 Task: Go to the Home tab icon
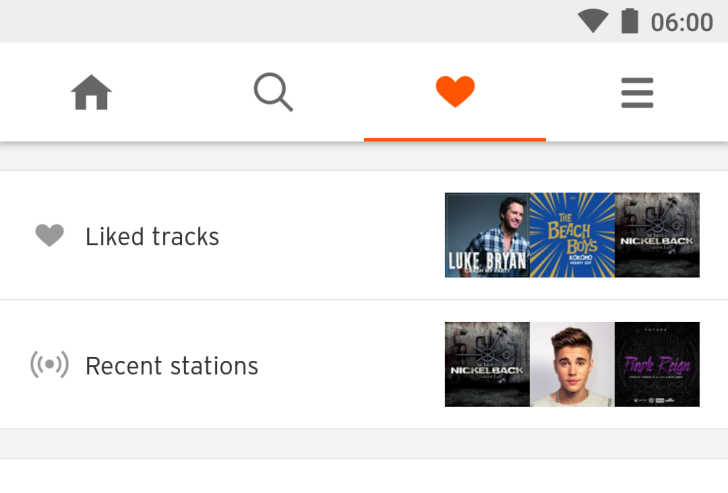coord(91,93)
